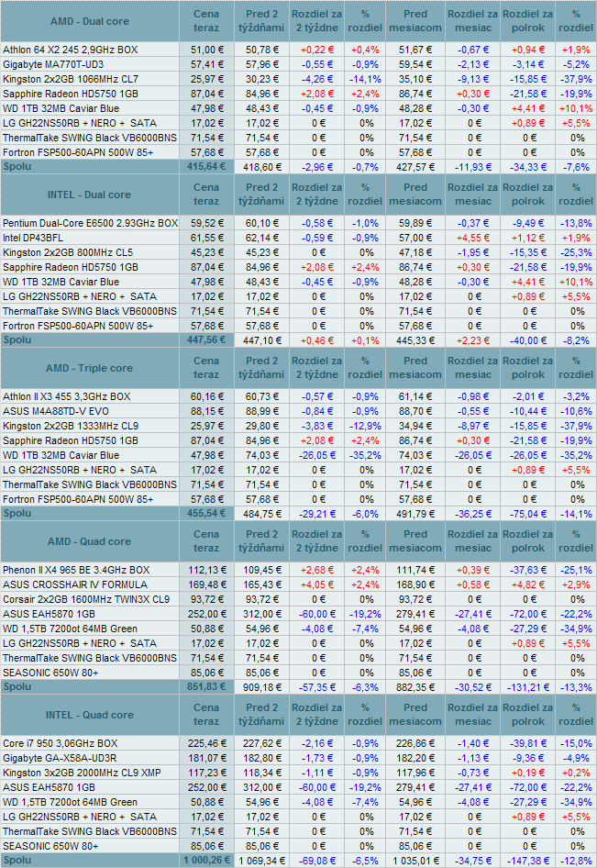The width and height of the screenshot is (597, 868).
Task: Select "Kingston 3x2GB 2000MHz CL9 XMP" product name
Action: [82, 773]
